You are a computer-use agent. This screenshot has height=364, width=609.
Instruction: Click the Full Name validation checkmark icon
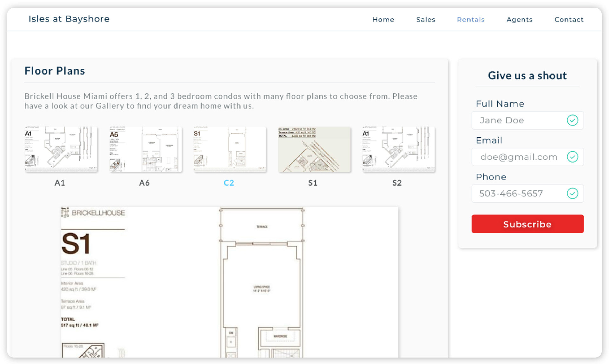click(572, 120)
